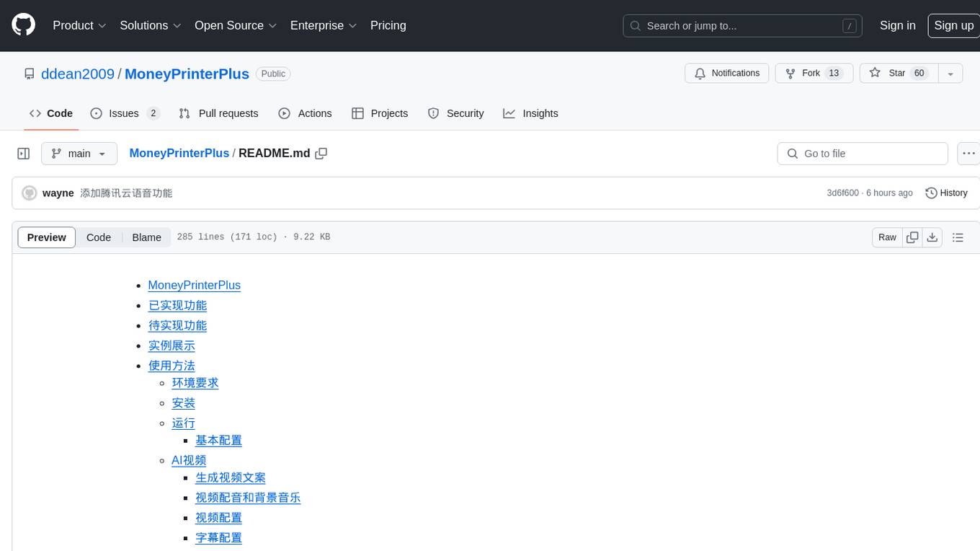Open commit message 添加腾讯云语音功能

126,193
